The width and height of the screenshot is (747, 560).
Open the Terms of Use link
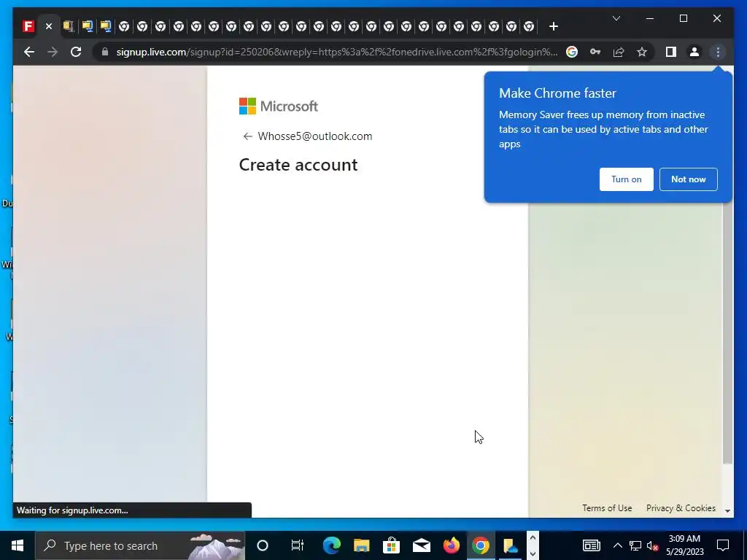click(607, 508)
